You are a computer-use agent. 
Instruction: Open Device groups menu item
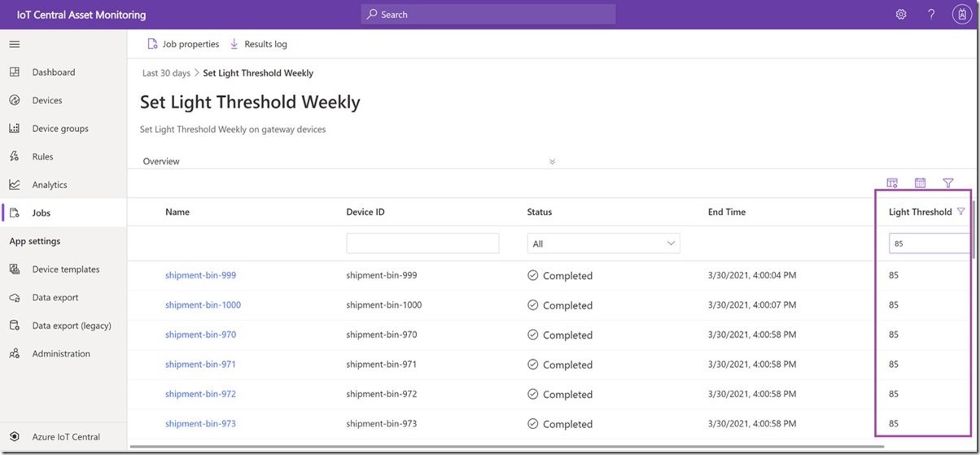60,129
